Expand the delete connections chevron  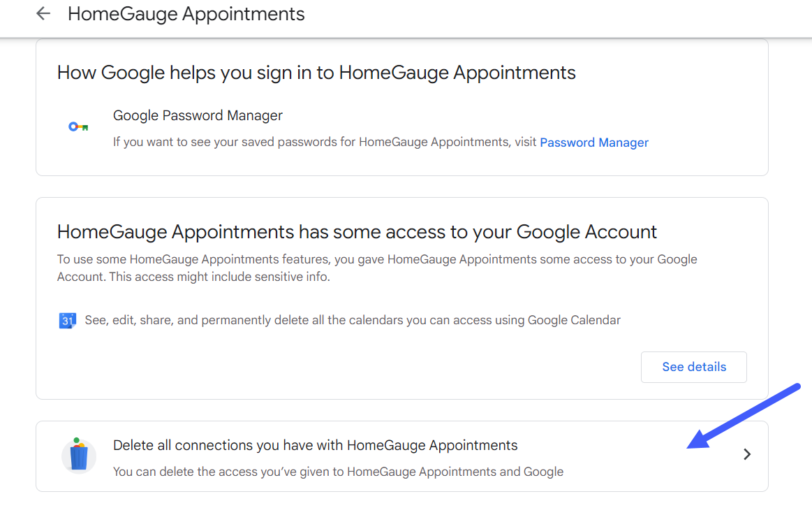pyautogui.click(x=747, y=454)
